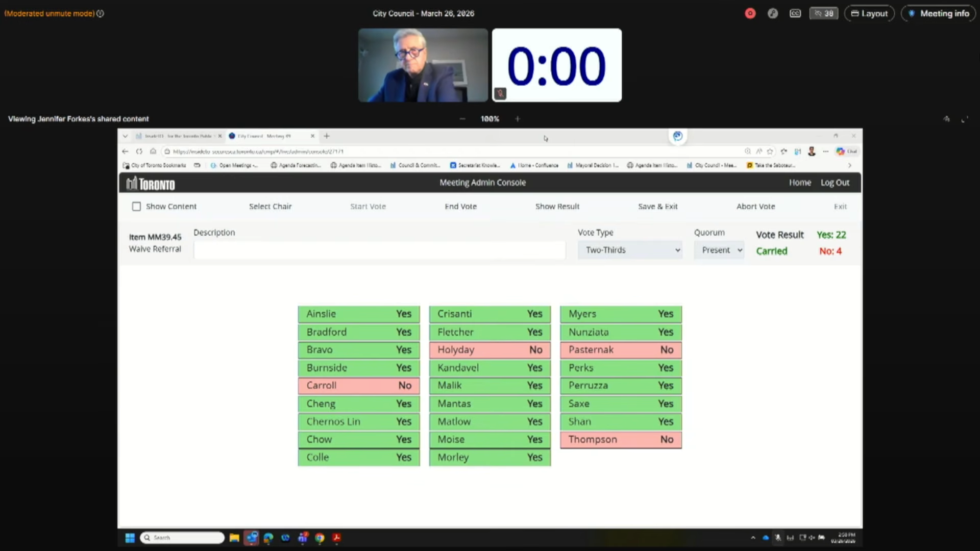This screenshot has height=551, width=980.
Task: Click Ainslie's Yes vote row
Action: coord(359,314)
